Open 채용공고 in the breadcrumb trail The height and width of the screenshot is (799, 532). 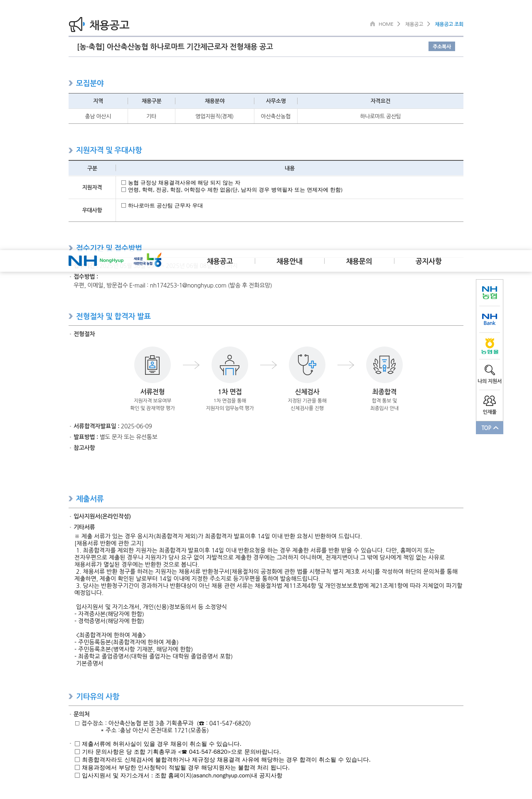[414, 24]
